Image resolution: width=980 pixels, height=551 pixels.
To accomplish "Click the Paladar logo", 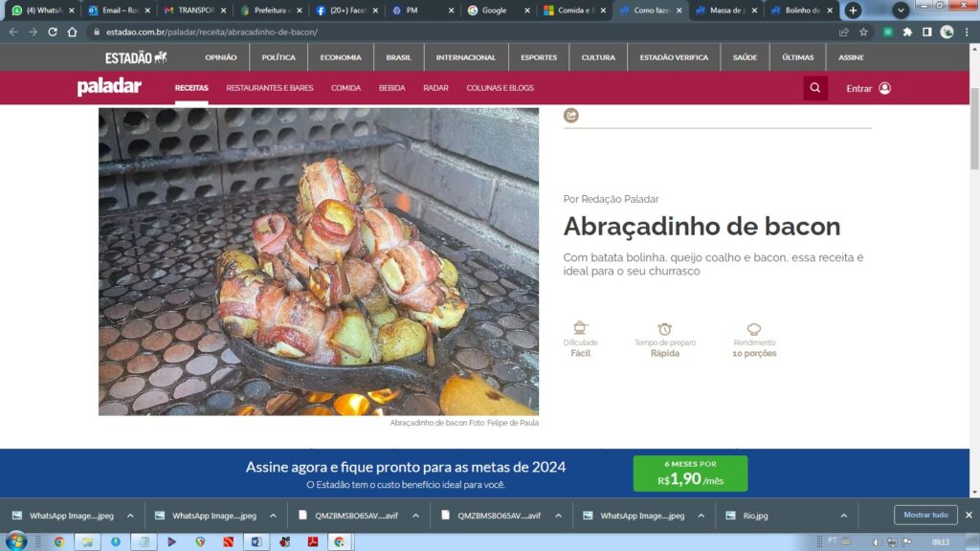I will click(109, 88).
